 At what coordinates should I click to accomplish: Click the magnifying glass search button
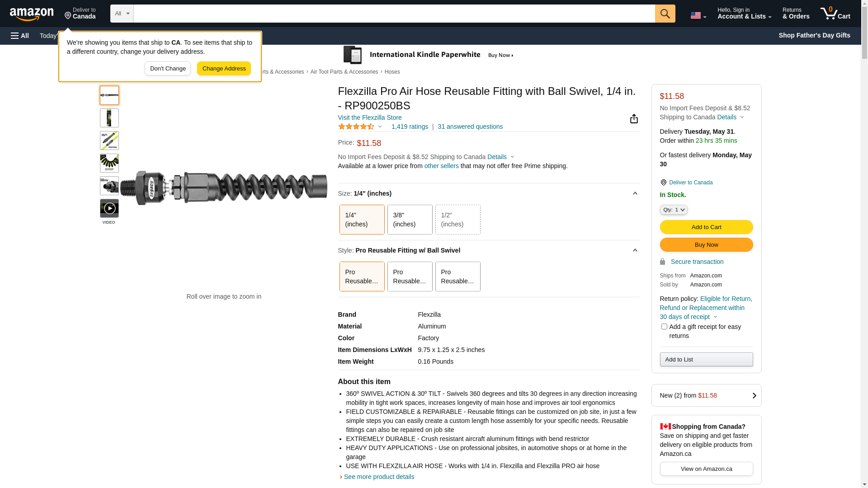click(x=665, y=14)
